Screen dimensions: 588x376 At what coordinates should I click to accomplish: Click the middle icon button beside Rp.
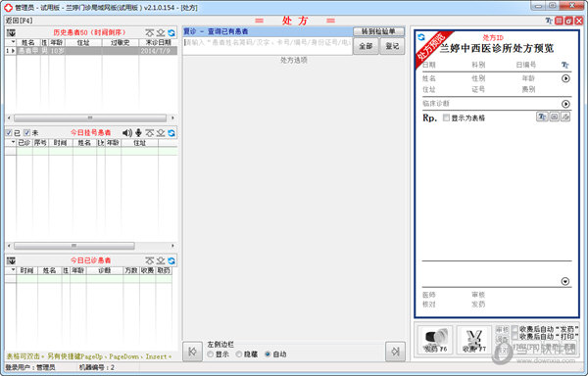(x=555, y=117)
